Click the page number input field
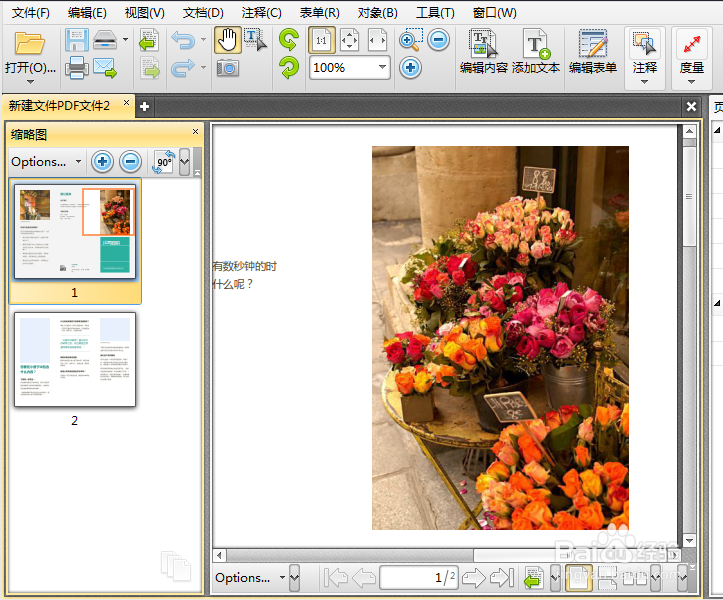 point(419,577)
